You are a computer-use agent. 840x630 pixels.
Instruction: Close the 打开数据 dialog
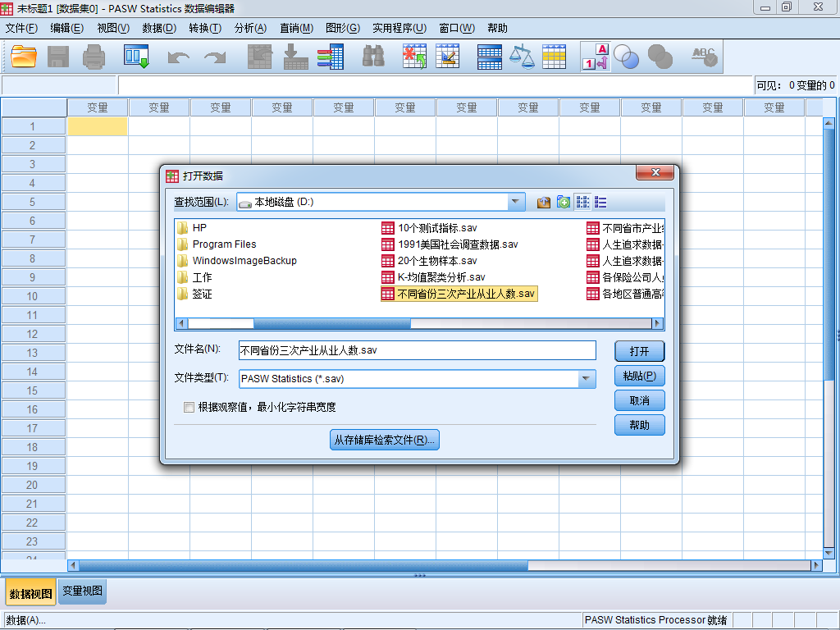[655, 172]
